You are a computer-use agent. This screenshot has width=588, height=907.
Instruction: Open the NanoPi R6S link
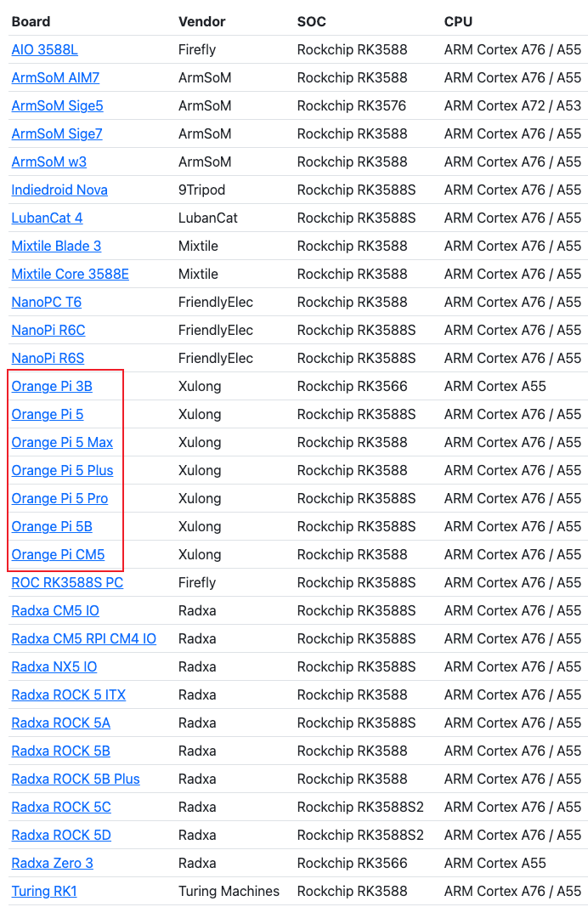point(48,358)
